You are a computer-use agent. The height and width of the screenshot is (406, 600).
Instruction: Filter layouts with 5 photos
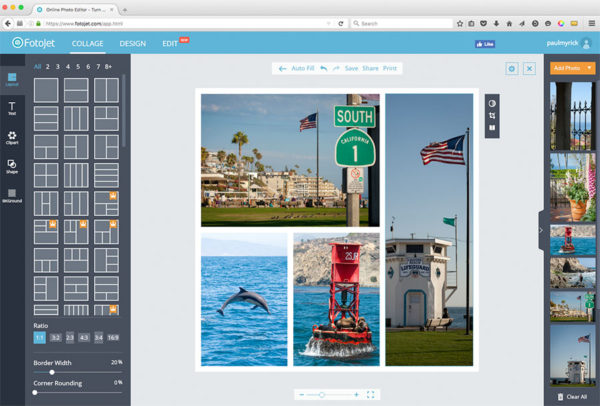coord(78,67)
